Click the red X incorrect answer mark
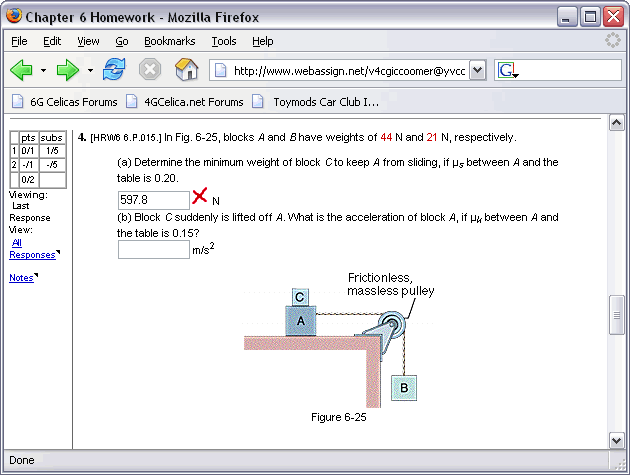The image size is (630, 475). [x=200, y=196]
